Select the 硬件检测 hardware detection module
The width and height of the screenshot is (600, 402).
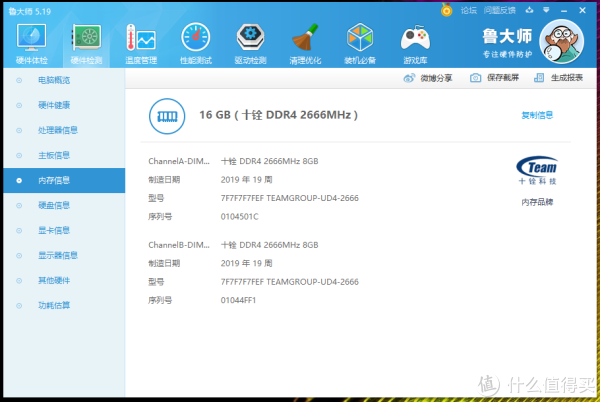[x=86, y=44]
